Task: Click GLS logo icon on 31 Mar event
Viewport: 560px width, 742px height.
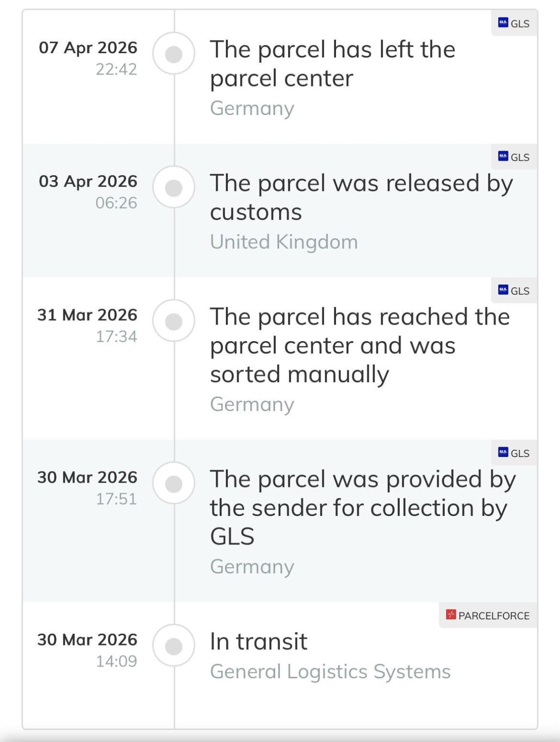Action: click(503, 290)
